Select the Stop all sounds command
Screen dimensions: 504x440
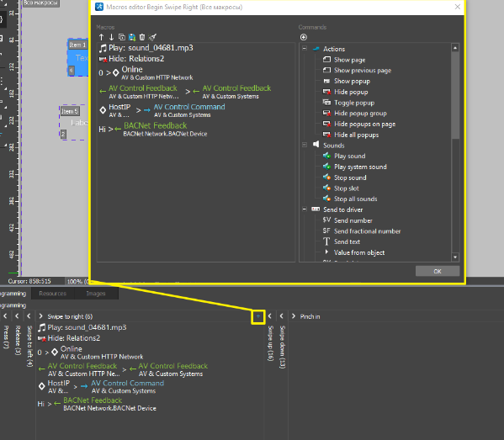coord(356,199)
